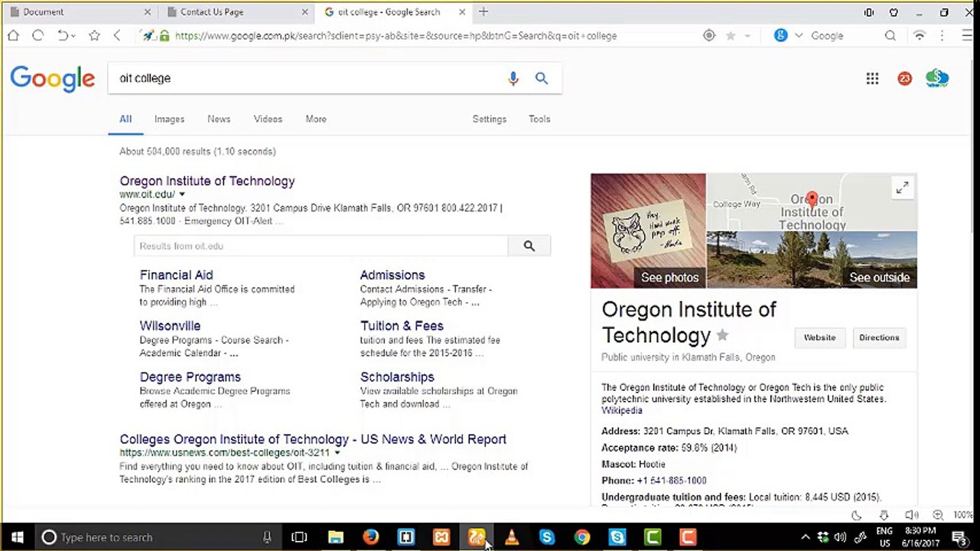Open See photos thumbnail

pyautogui.click(x=648, y=231)
